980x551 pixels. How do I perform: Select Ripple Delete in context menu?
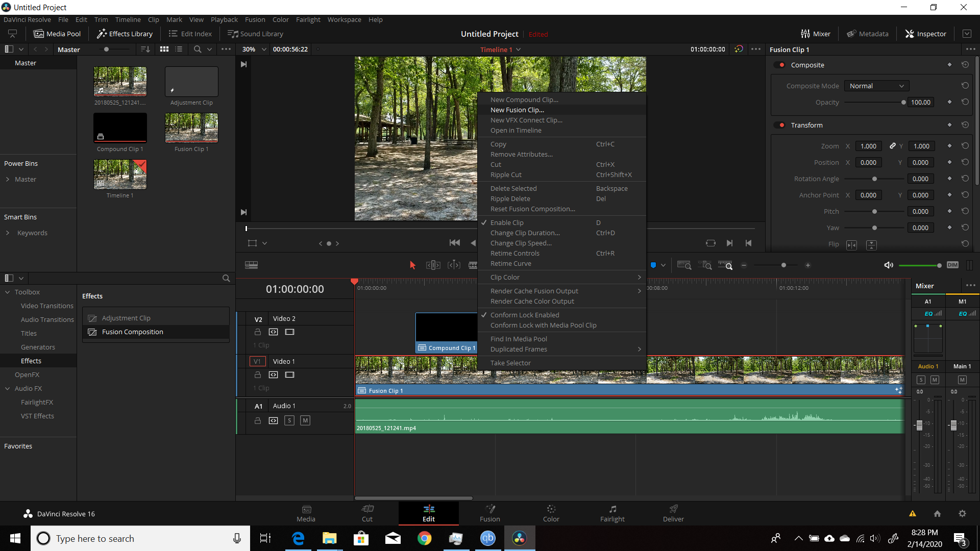(561, 199)
